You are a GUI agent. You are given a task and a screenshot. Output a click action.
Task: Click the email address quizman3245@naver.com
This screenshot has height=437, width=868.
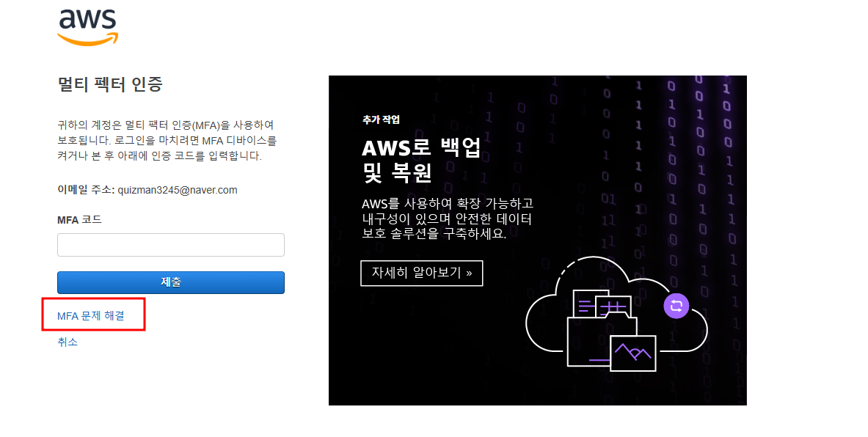[177, 190]
